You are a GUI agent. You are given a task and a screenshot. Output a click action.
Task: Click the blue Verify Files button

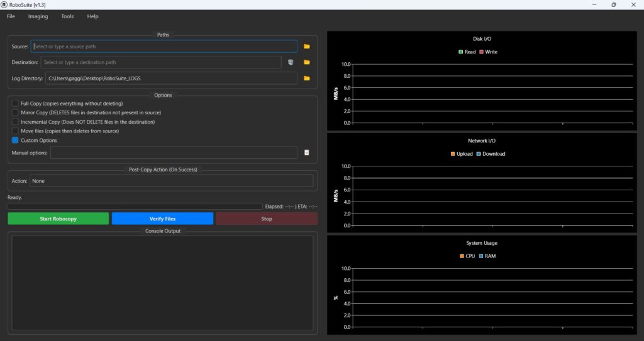pyautogui.click(x=162, y=219)
